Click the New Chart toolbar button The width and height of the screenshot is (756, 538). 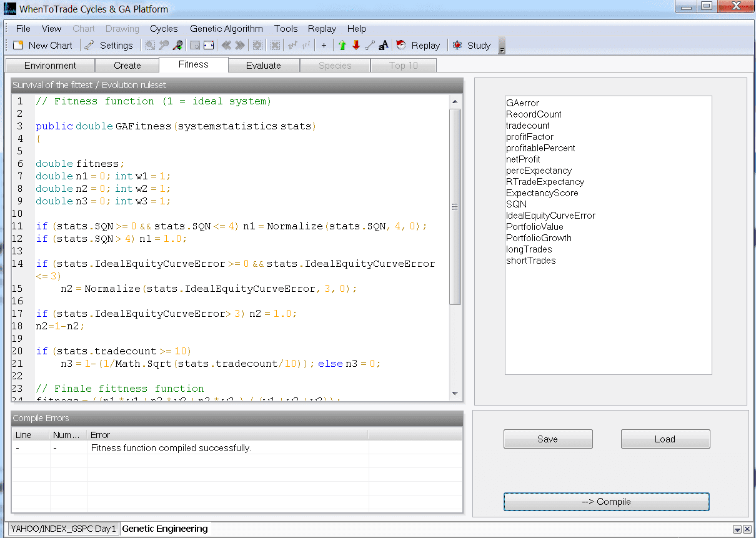click(x=43, y=45)
